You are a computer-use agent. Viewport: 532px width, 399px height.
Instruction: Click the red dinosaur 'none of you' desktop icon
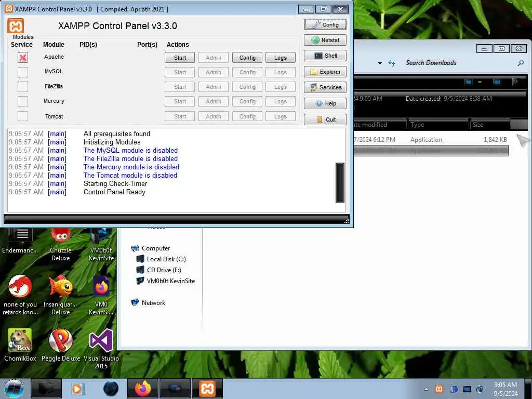(x=20, y=295)
